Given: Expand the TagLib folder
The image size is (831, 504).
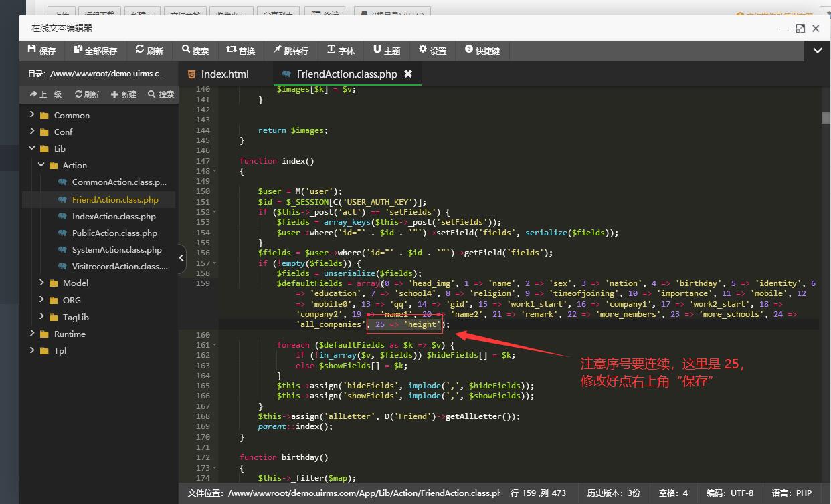Looking at the screenshot, I should point(41,317).
